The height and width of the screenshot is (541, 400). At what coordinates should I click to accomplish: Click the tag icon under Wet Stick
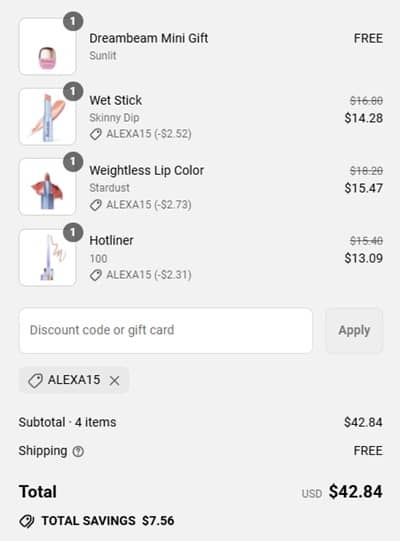click(x=96, y=134)
